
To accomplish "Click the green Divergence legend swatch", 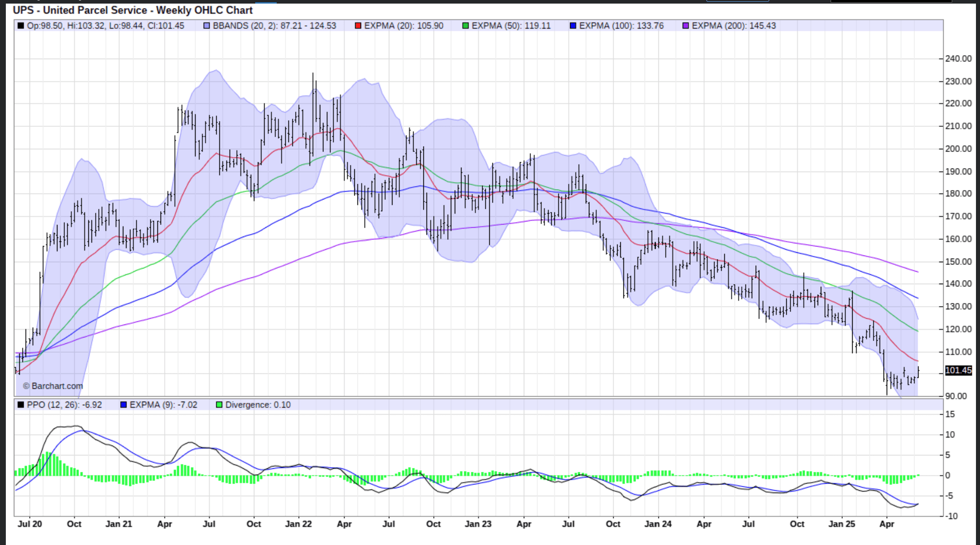I will click(219, 405).
